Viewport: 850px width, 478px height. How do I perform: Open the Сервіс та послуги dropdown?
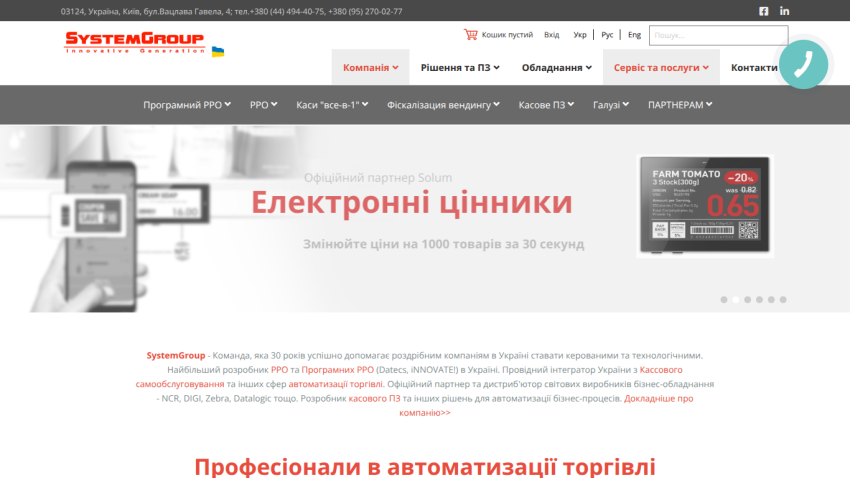(661, 67)
